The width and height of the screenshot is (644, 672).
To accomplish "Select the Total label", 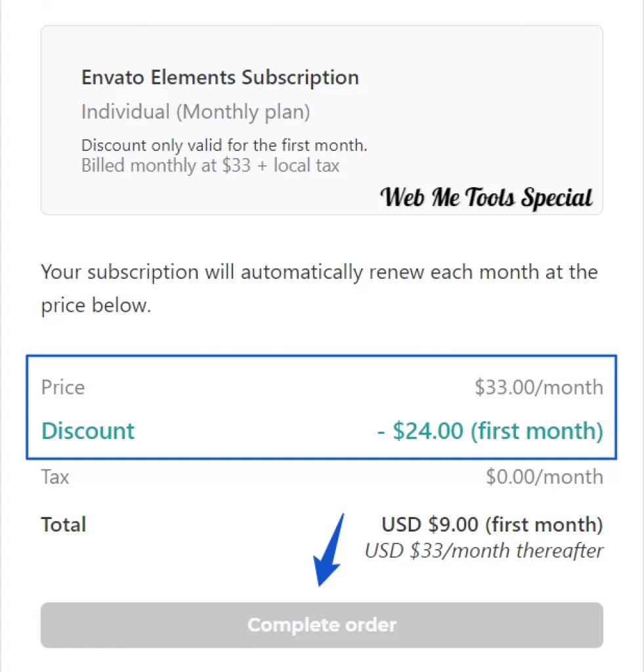I will 63,524.
